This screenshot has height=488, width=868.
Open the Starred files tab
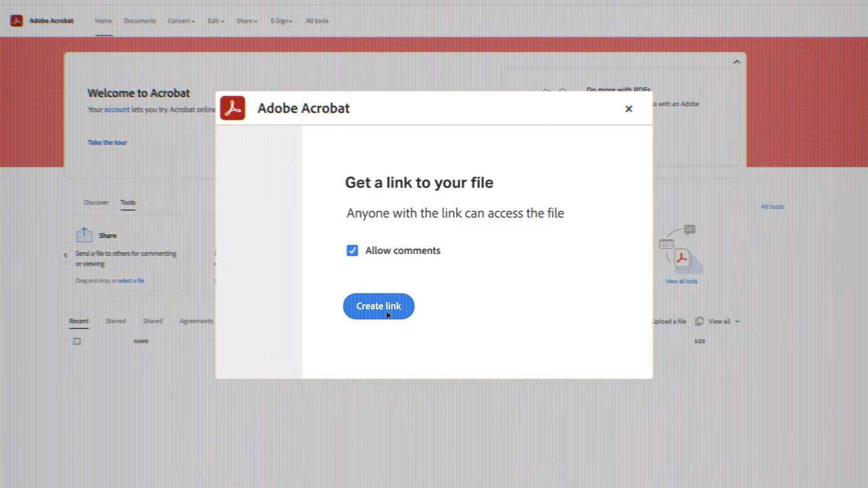point(115,321)
